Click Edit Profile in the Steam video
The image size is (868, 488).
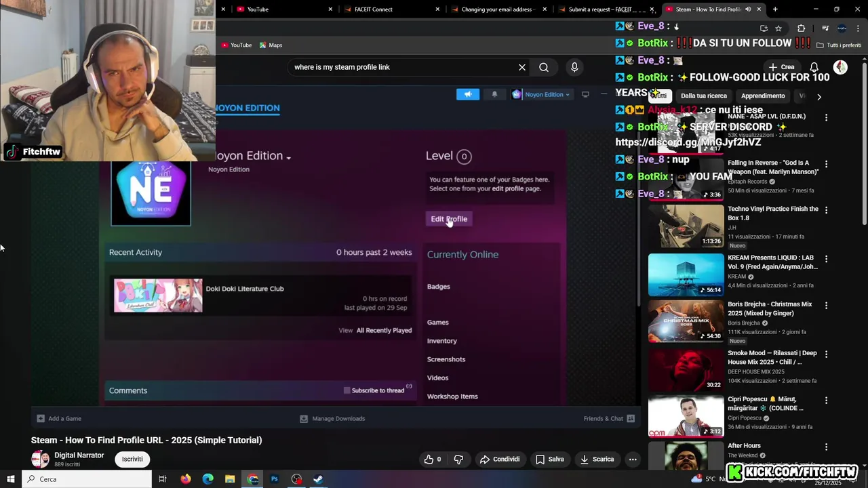449,219
